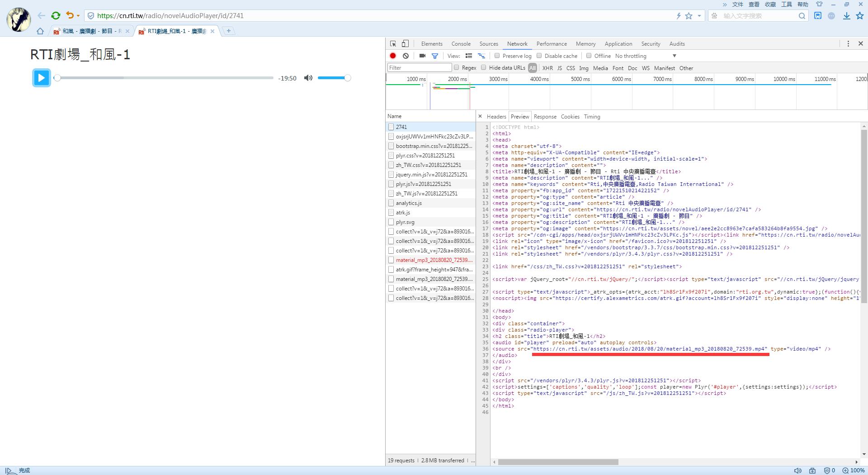
Task: Filter network requests by Img
Action: coord(584,68)
